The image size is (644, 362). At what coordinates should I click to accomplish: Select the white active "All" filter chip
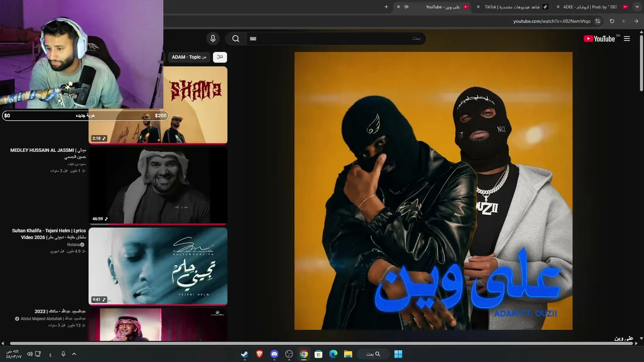(220, 57)
